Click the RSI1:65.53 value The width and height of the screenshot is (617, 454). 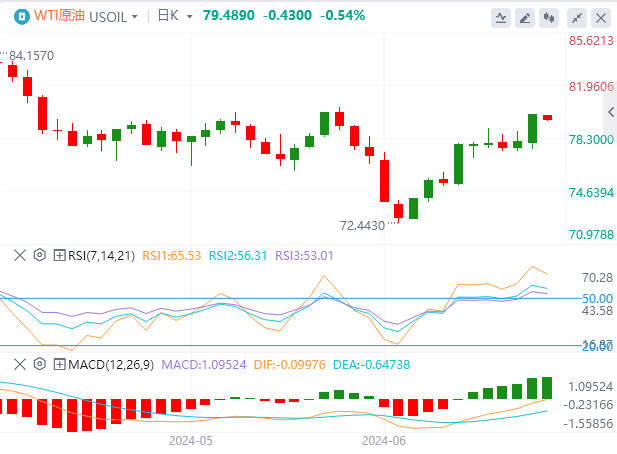coord(172,256)
